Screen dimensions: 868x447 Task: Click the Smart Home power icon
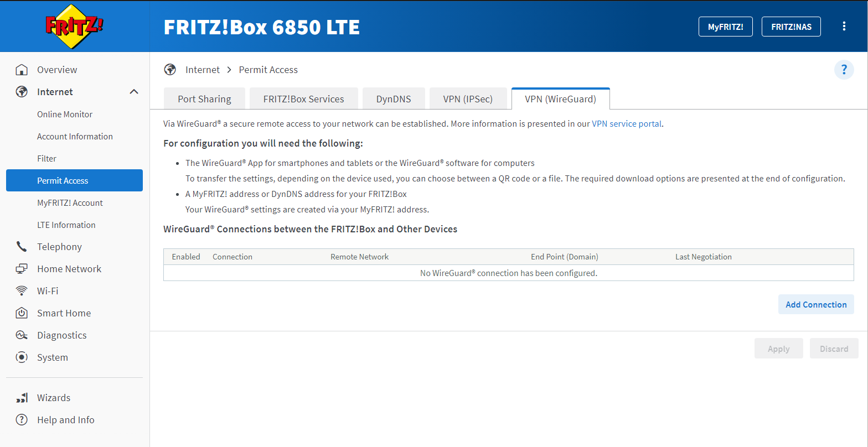point(22,313)
